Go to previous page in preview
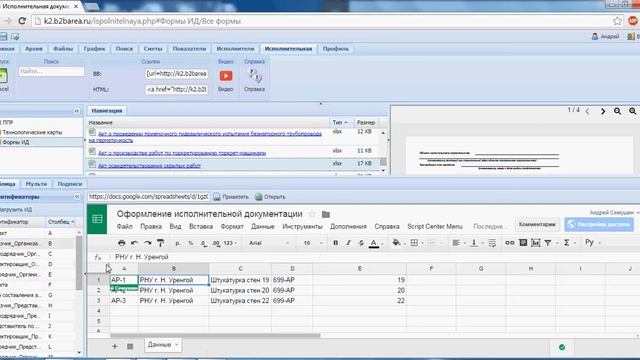This screenshot has height=360, width=640. (x=587, y=111)
